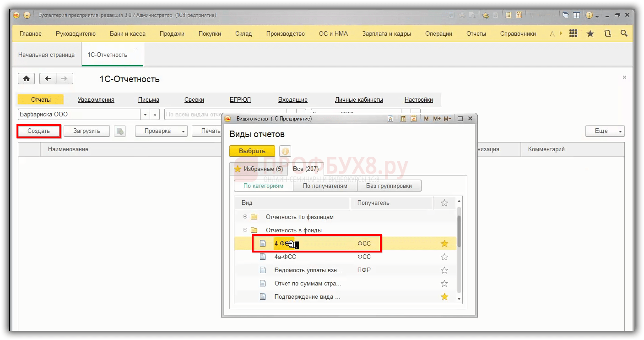Click the M+ button in dialog

(437, 119)
